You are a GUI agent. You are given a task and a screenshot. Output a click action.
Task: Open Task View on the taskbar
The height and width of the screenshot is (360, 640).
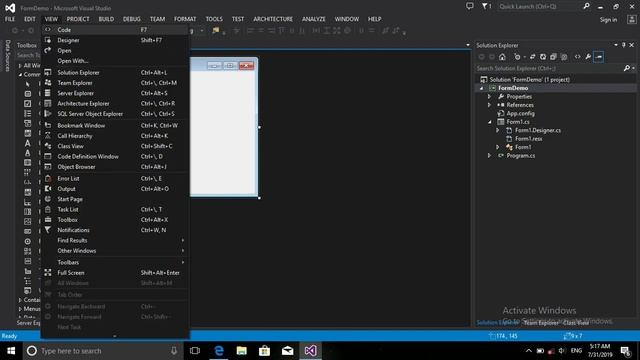click(x=195, y=351)
